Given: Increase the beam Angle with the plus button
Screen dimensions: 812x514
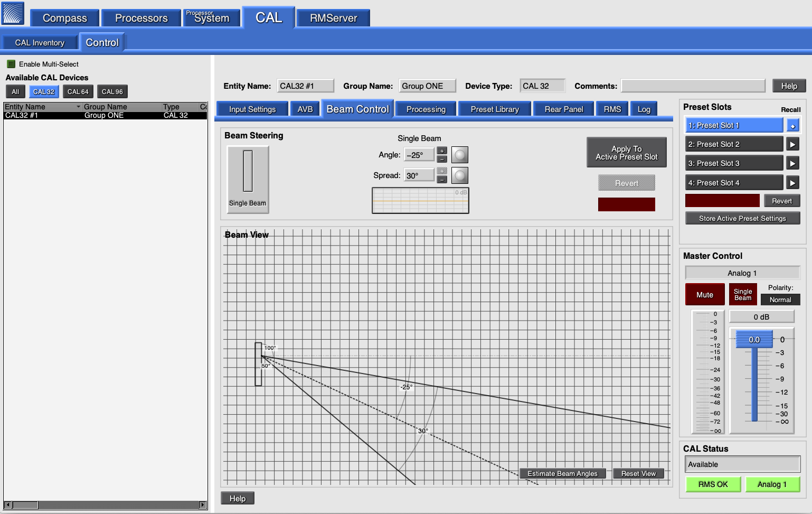Looking at the screenshot, I should coord(442,151).
